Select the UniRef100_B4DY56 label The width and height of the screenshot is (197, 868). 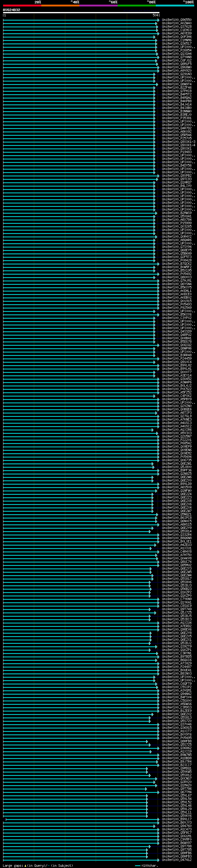tap(177, 165)
